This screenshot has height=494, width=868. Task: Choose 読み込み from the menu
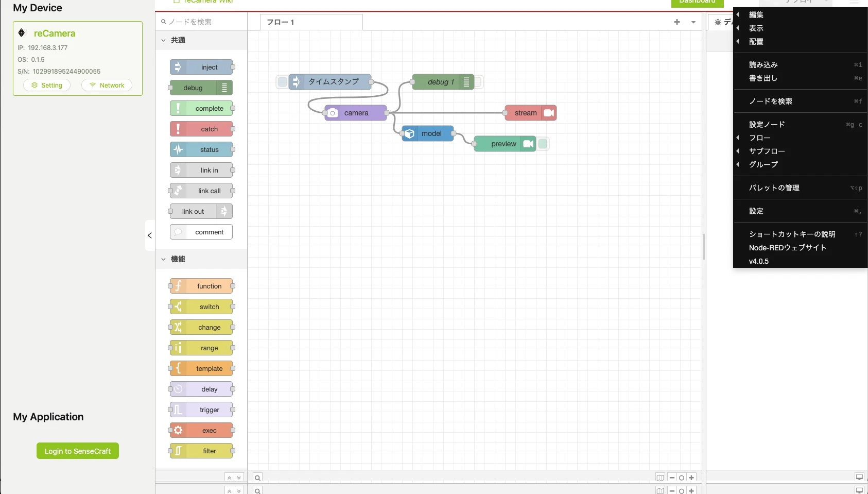[800, 65]
